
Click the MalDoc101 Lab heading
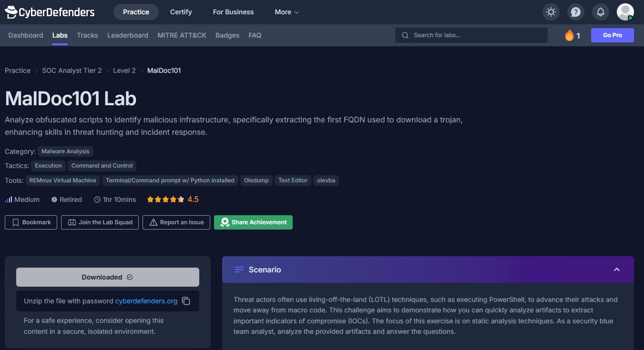coord(71,99)
